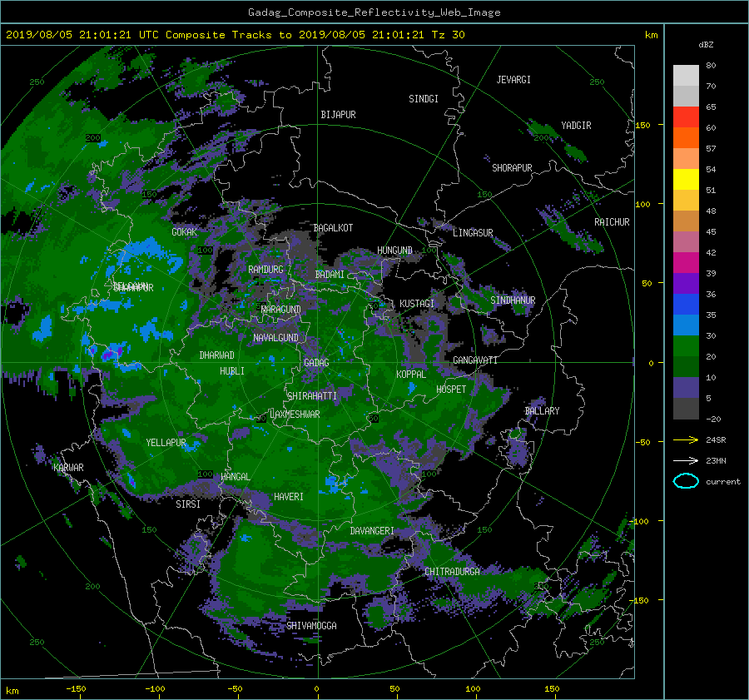Click the white 23MN arrow legend icon
The height and width of the screenshot is (700, 749).
point(686,460)
